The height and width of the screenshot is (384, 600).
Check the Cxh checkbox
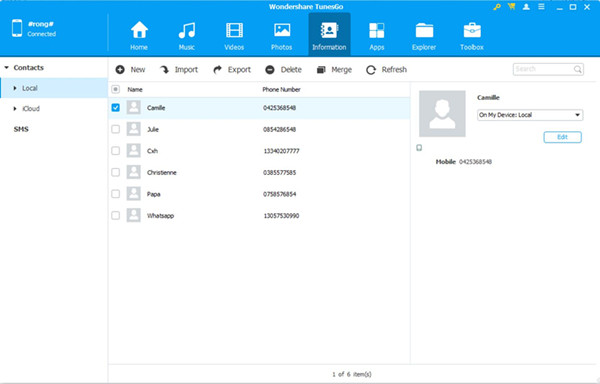(x=115, y=151)
